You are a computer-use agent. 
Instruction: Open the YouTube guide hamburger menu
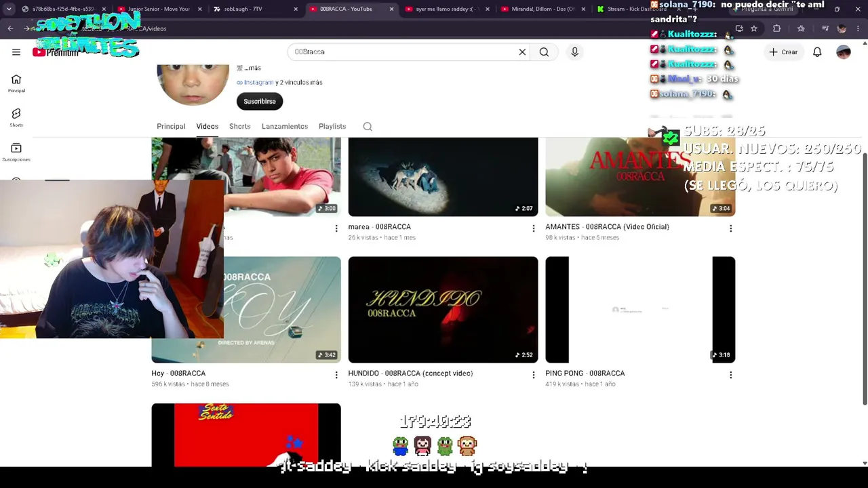pyautogui.click(x=16, y=52)
